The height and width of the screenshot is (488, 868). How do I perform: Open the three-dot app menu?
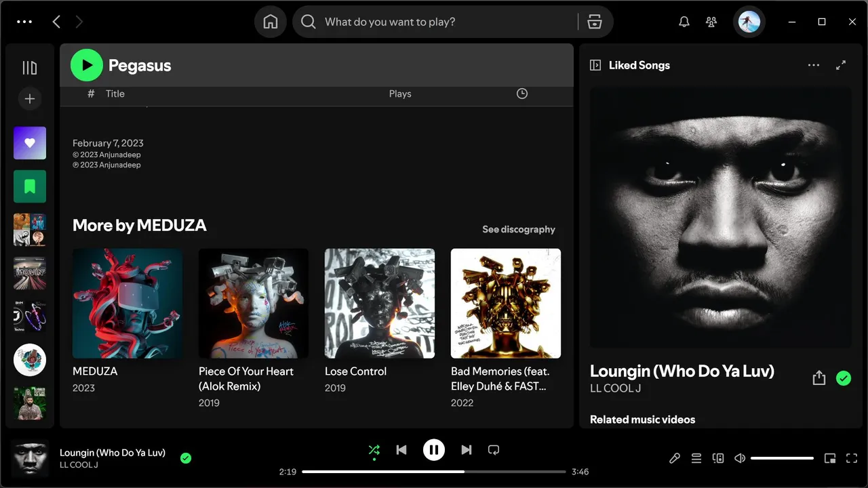[24, 22]
